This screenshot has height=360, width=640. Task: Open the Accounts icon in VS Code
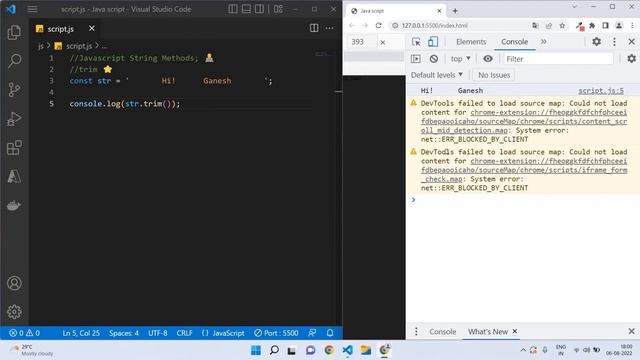(14, 283)
